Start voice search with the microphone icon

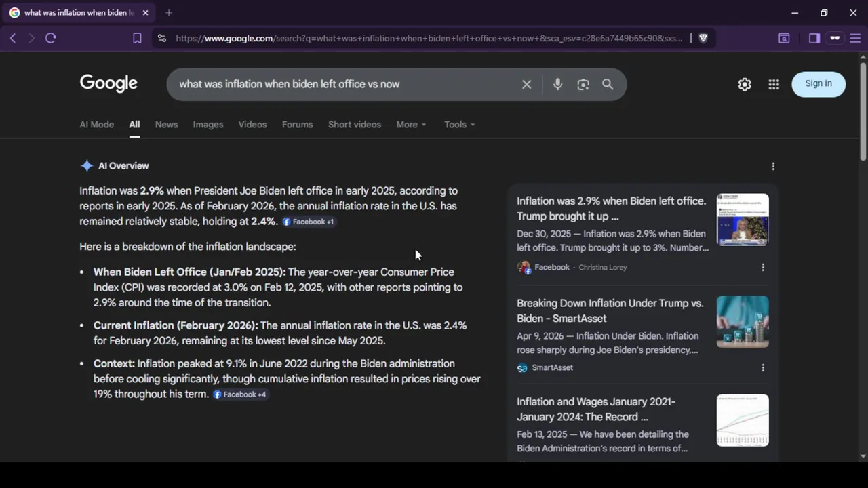click(x=557, y=84)
